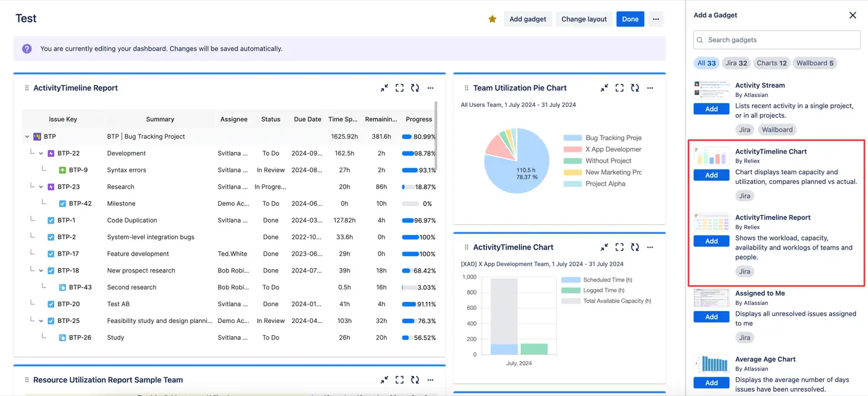
Task: Open more options for Team Utilization Pie Chart
Action: pos(650,88)
